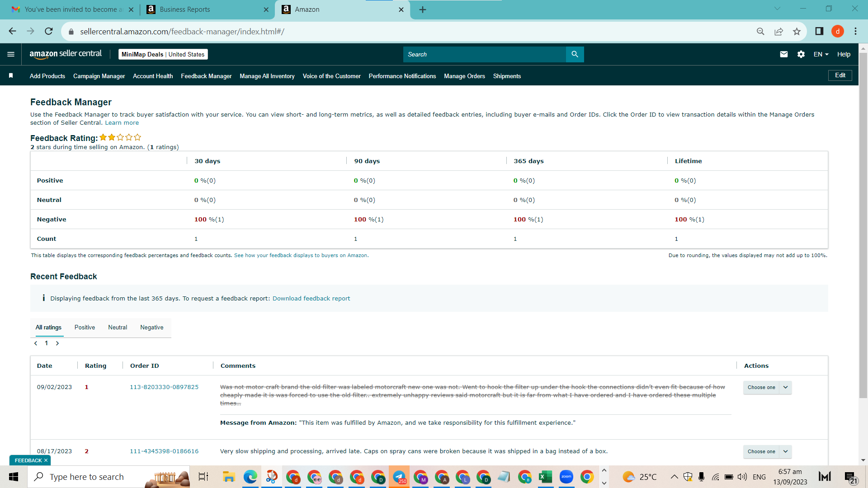Select the All ratings tab
This screenshot has width=868, height=488.
coord(48,328)
